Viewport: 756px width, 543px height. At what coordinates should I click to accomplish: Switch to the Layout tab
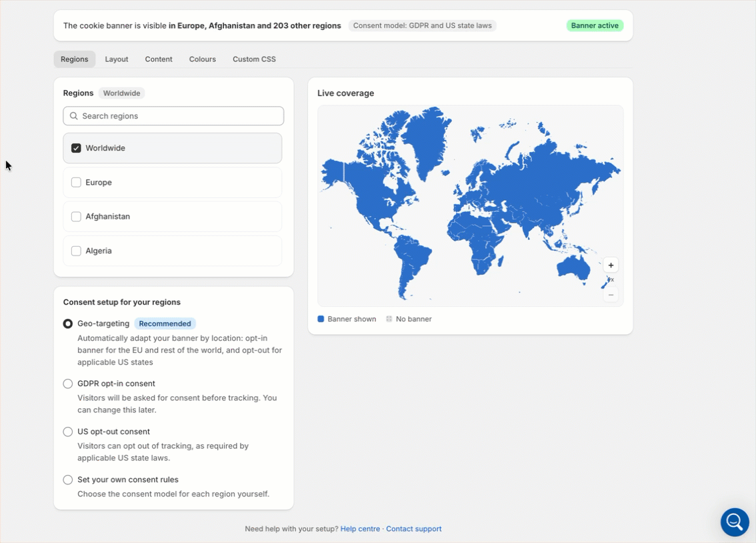[117, 59]
